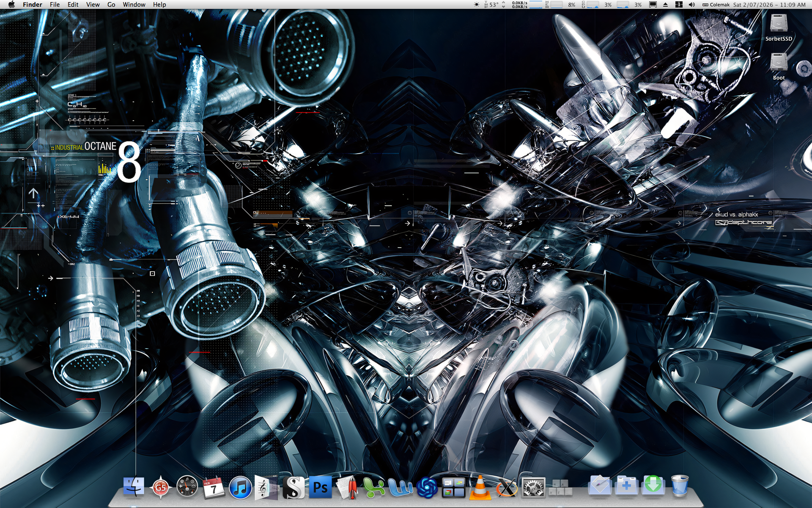Open System Preferences gear icon in the Dock
The width and height of the screenshot is (812, 508).
[533, 487]
